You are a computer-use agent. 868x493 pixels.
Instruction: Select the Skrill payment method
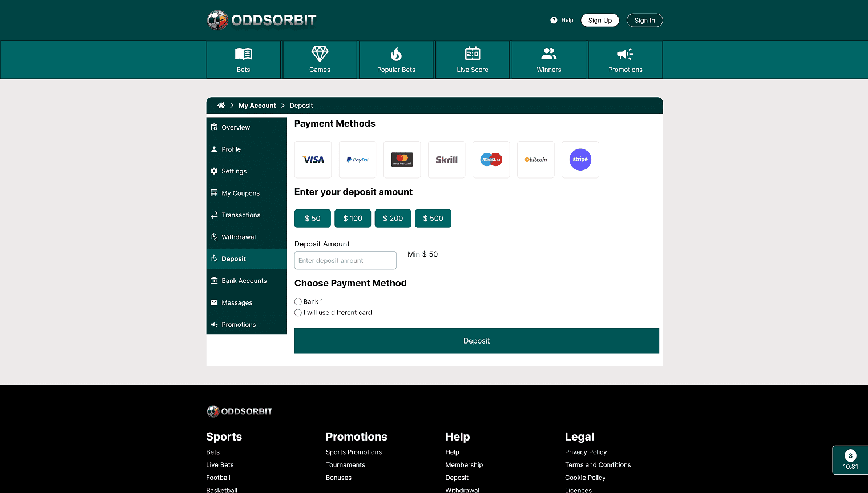pyautogui.click(x=447, y=160)
